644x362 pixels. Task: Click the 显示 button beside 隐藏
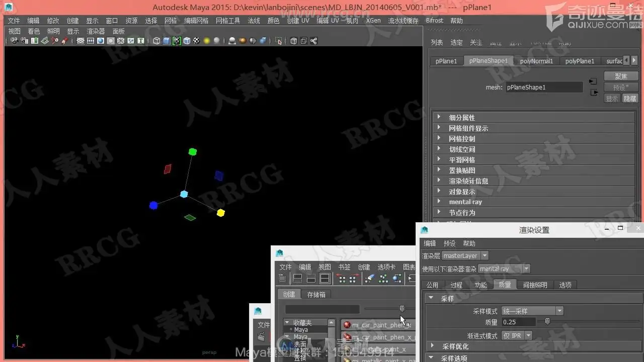coord(612,99)
